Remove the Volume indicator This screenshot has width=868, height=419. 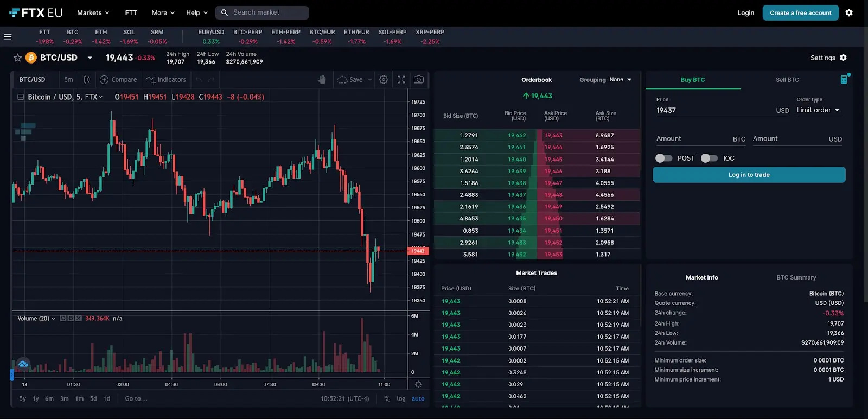[78, 318]
